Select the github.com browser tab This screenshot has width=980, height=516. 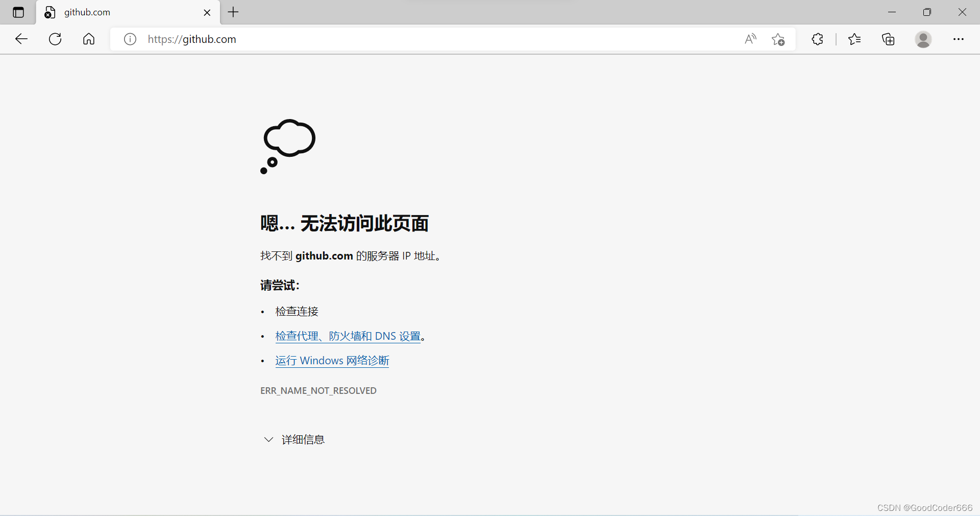128,12
